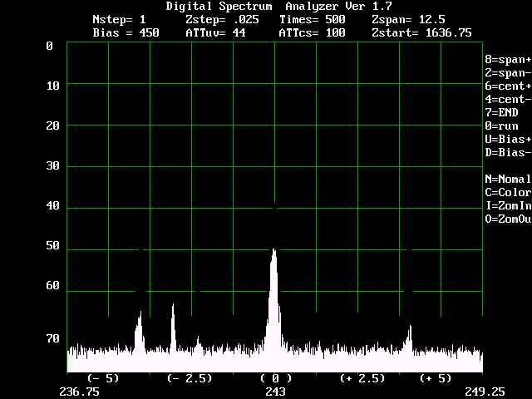Image resolution: width=532 pixels, height=399 pixels.
Task: Click the 'U=Bias+' option
Action: click(x=508, y=140)
